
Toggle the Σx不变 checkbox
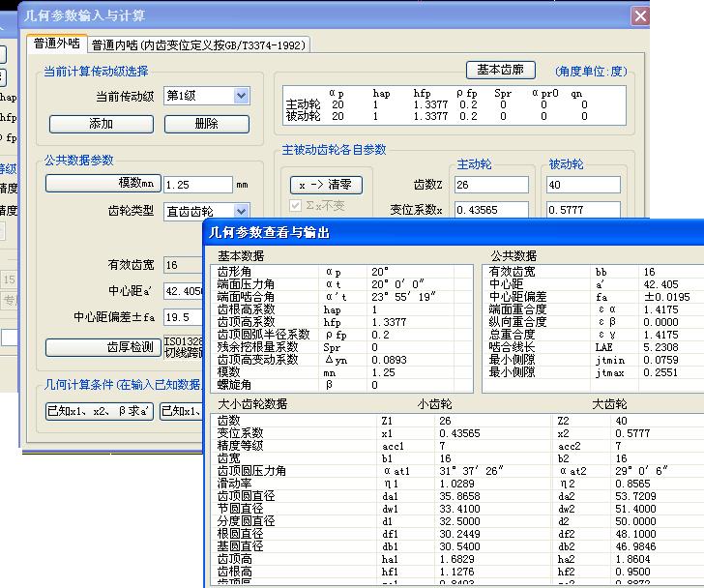coord(296,206)
